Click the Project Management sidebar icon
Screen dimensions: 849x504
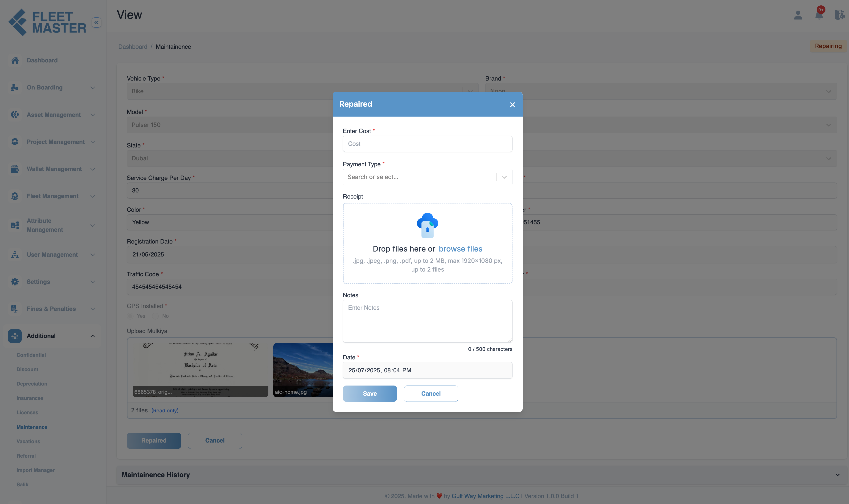(15, 142)
